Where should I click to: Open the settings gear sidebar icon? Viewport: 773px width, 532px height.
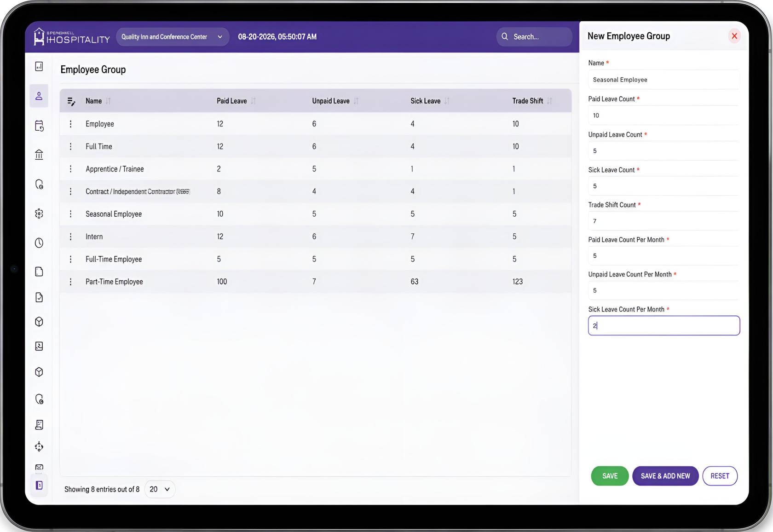(39, 214)
